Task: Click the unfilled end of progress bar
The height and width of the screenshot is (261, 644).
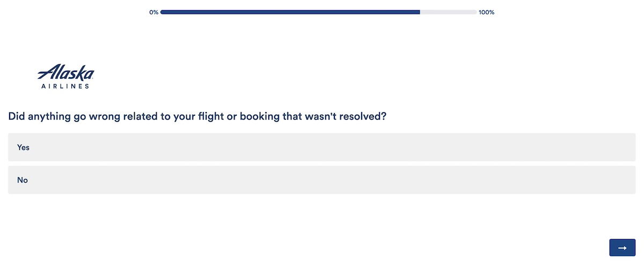Action: point(449,12)
